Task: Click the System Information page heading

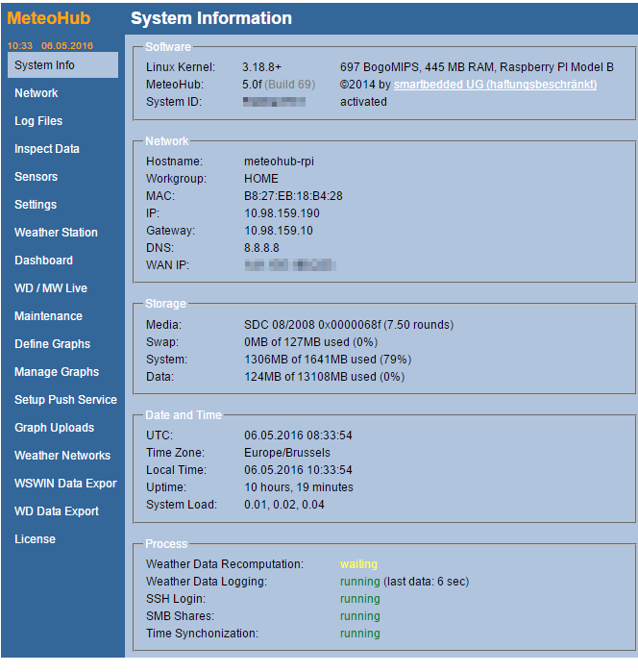Action: (211, 18)
